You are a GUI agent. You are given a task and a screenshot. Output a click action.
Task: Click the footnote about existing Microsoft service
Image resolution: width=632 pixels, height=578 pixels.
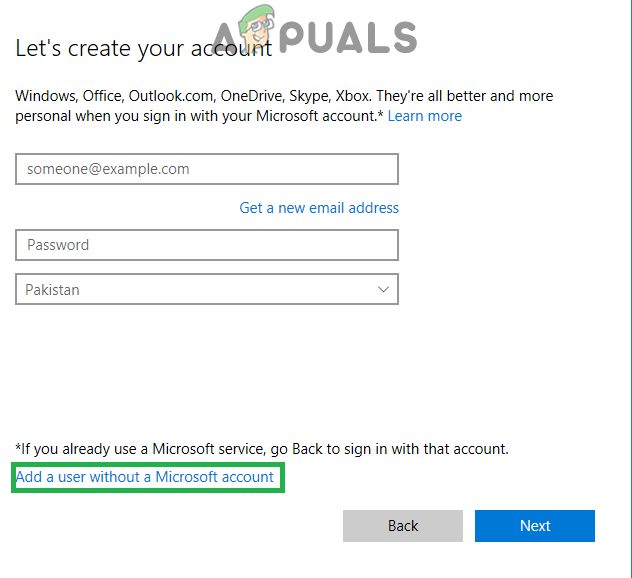click(x=262, y=449)
